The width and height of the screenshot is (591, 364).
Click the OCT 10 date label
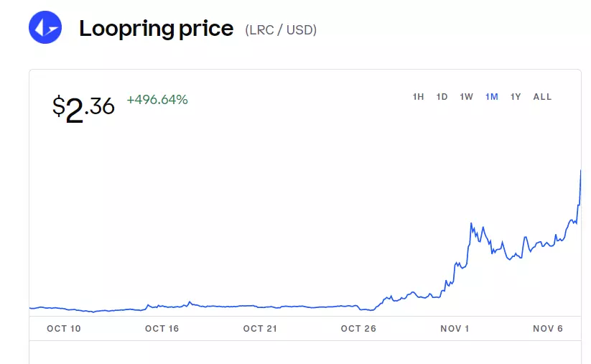pyautogui.click(x=64, y=329)
